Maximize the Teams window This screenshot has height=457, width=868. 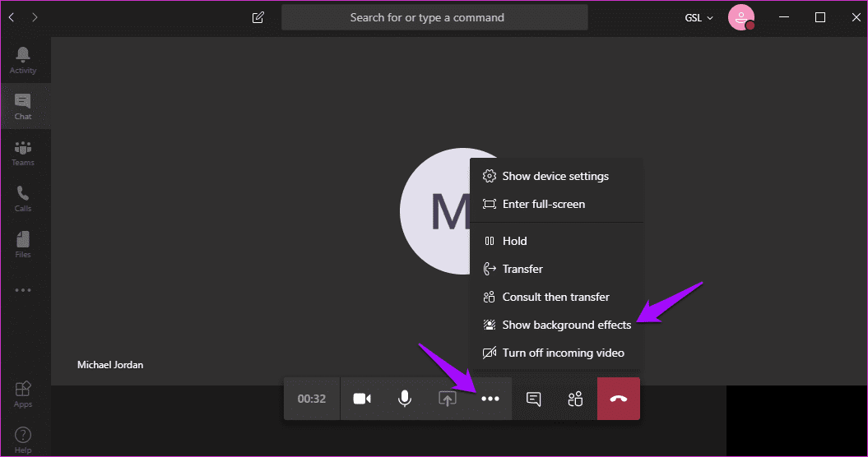click(x=820, y=18)
